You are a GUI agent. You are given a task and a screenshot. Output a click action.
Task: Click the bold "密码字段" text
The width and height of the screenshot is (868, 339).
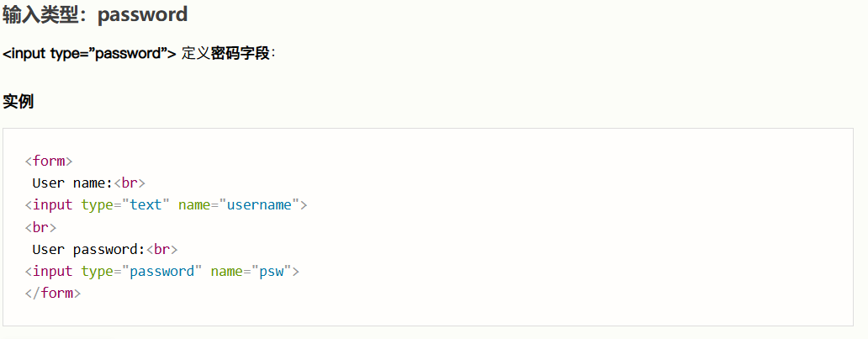240,54
